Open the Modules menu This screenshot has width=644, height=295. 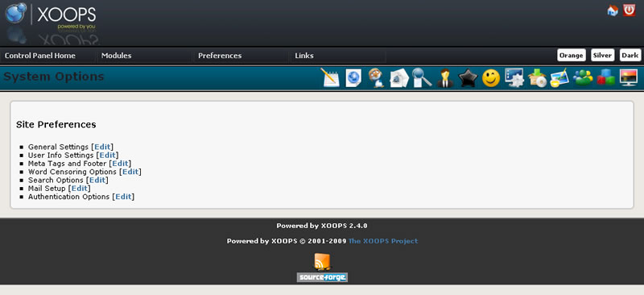(116, 56)
